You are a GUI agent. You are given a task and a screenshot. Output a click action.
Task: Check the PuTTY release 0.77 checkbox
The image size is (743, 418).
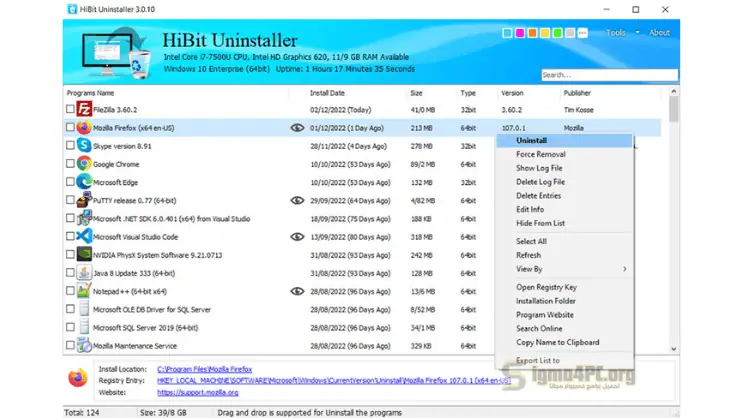pos(70,200)
